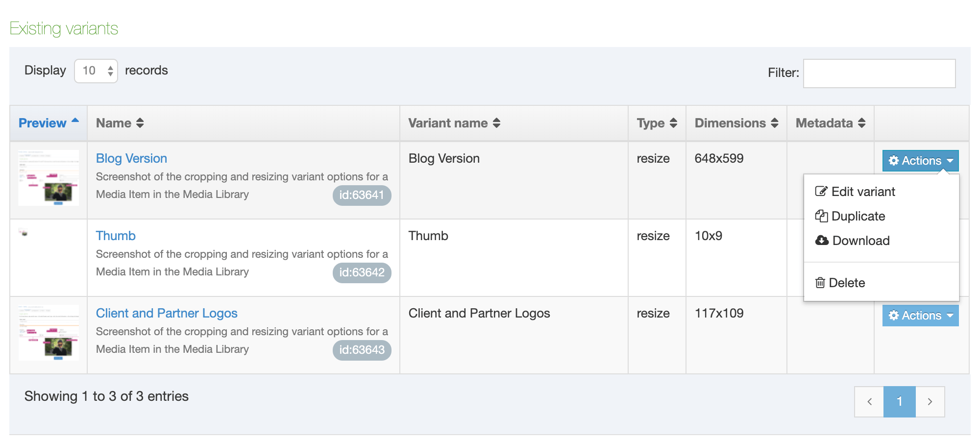This screenshot has height=441, width=980.
Task: Collapse the Blog Version Actions dropdown
Action: (920, 161)
